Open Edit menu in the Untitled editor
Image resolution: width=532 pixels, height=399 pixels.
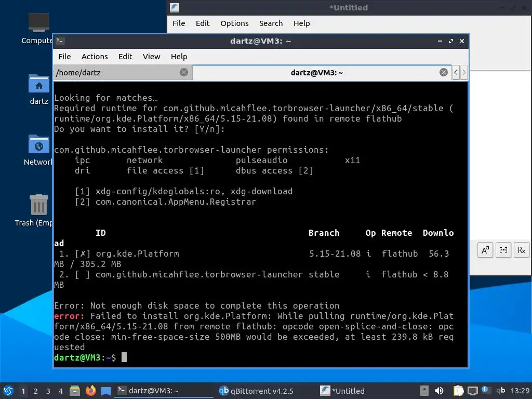tap(203, 23)
